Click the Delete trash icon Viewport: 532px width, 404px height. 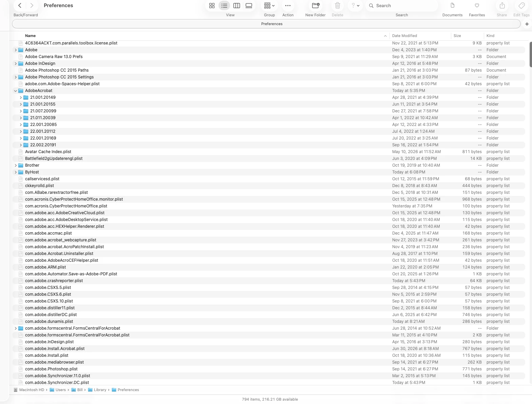click(337, 5)
